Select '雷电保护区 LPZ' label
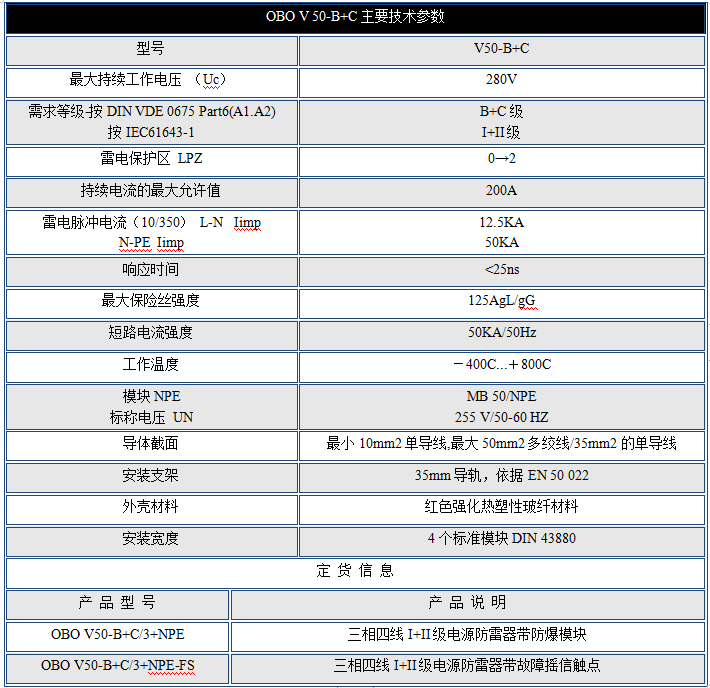 click(x=151, y=159)
